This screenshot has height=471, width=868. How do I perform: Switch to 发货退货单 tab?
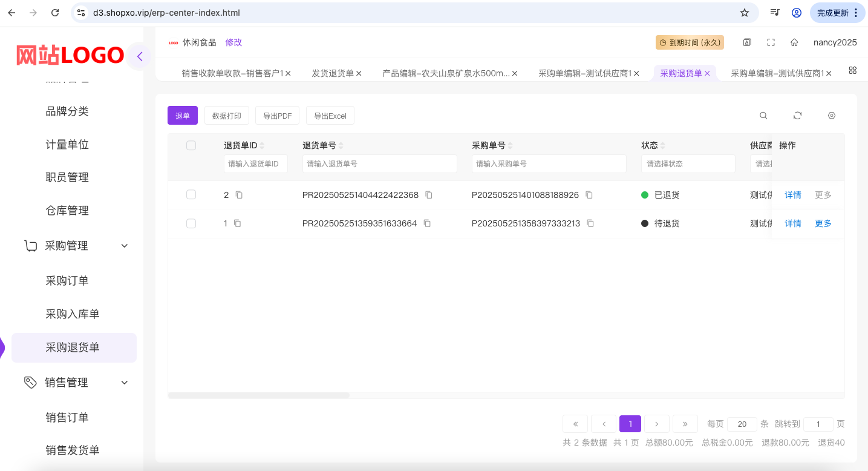[333, 73]
